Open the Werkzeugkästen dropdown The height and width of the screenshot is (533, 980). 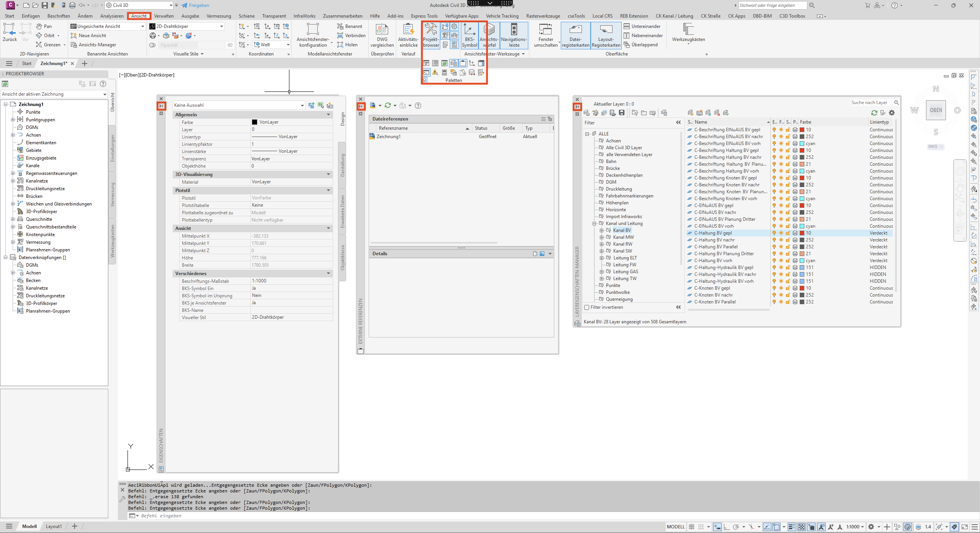[688, 34]
